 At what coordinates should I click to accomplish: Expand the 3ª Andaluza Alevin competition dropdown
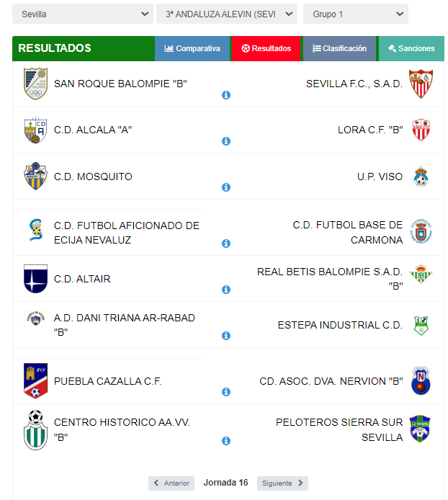tap(226, 14)
